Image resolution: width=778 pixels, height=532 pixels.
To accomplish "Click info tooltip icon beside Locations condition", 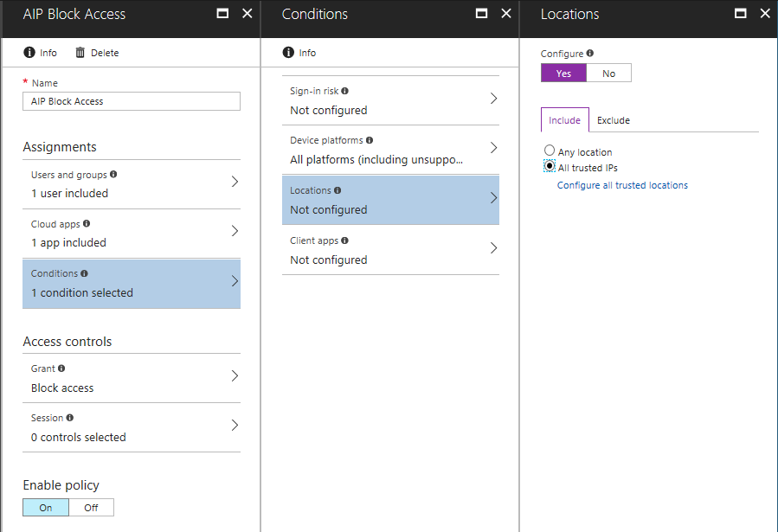I will (x=338, y=190).
